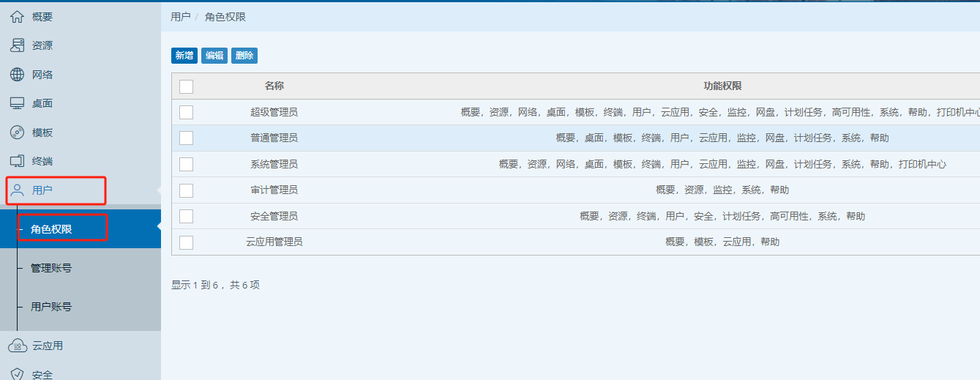This screenshot has width=980, height=380.
Task: Click the 用户 breadcrumb link
Action: point(180,17)
